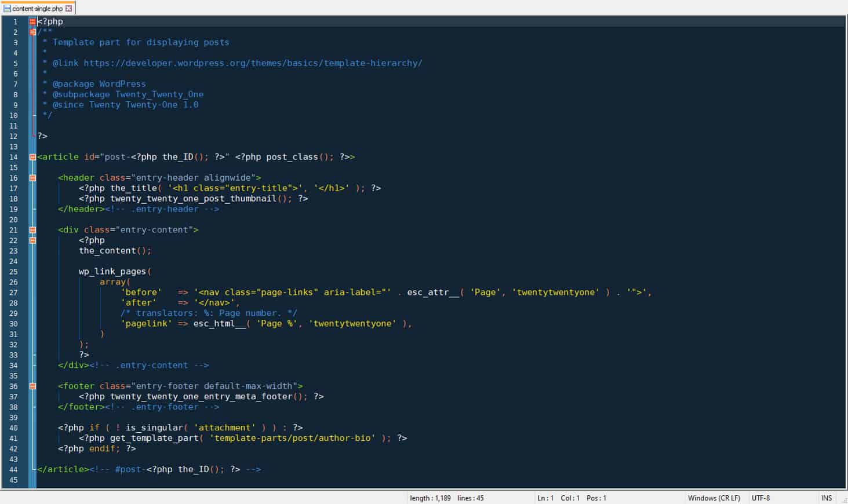Collapse the doc comment fold on line 2
848x504 pixels.
pyautogui.click(x=32, y=32)
